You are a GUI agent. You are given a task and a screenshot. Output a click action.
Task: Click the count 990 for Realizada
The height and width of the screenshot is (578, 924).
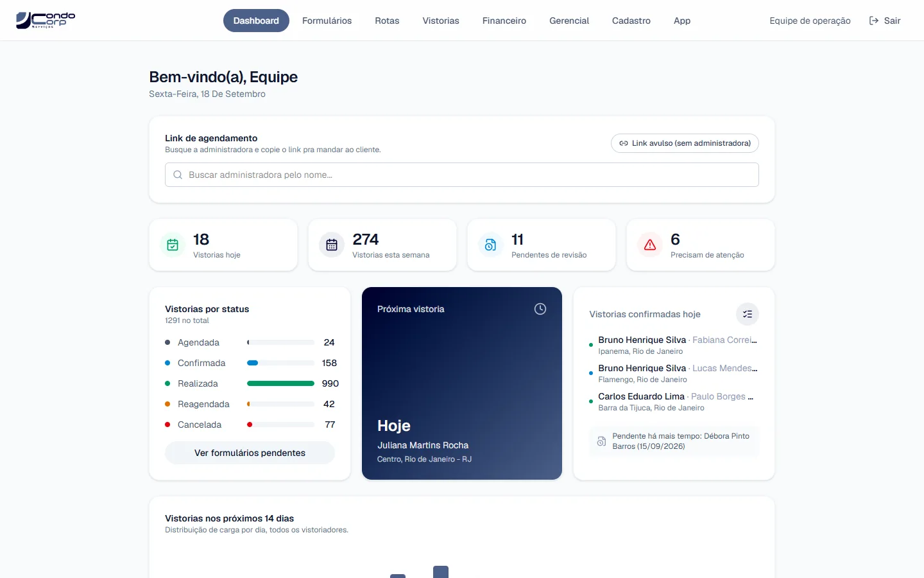[x=330, y=383]
